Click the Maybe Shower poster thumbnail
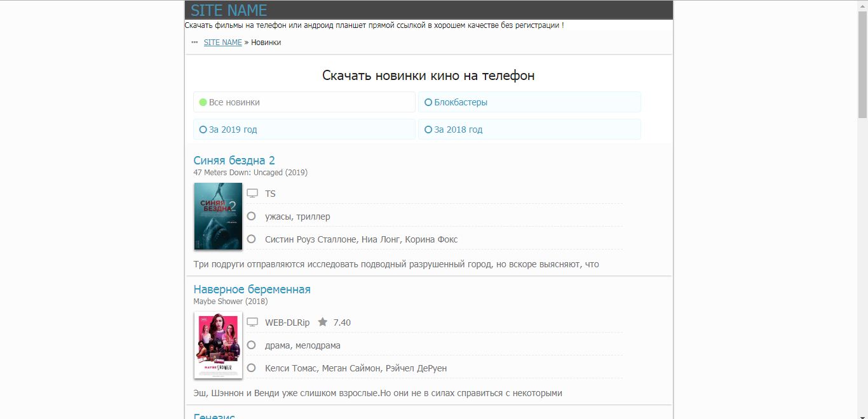Viewport: 868px width, 419px height. pyautogui.click(x=218, y=345)
